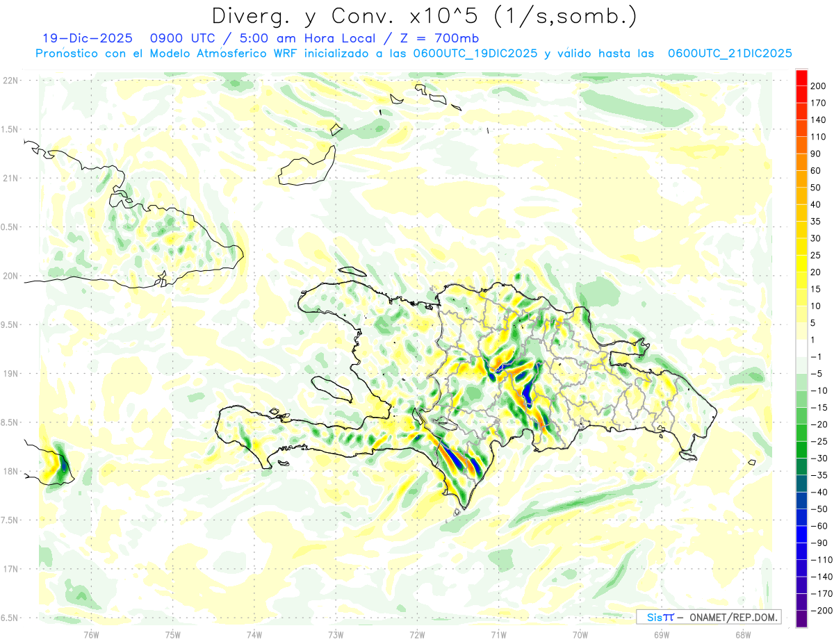
Task: Click the '140' color scale label
Action: (819, 120)
